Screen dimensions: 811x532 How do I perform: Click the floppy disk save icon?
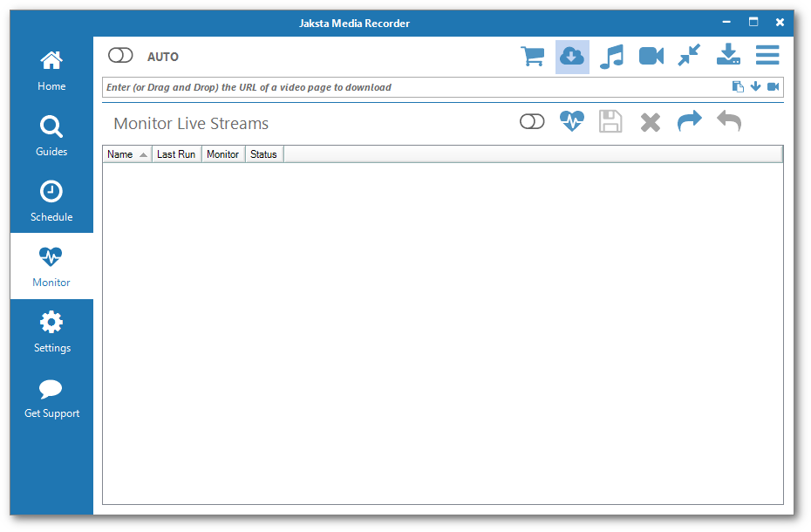[x=610, y=121]
